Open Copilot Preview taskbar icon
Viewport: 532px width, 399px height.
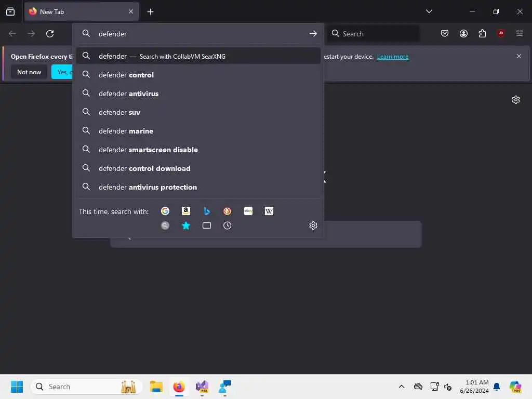pos(515,387)
